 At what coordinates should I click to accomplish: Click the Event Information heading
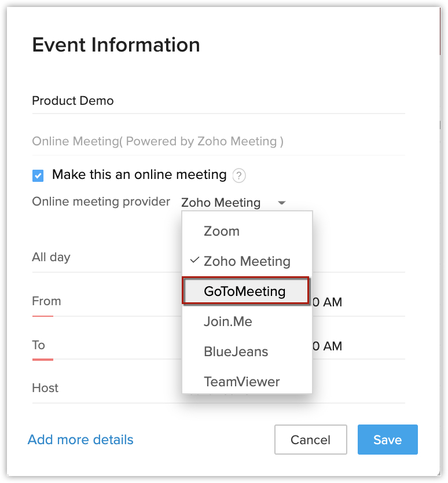click(x=116, y=45)
